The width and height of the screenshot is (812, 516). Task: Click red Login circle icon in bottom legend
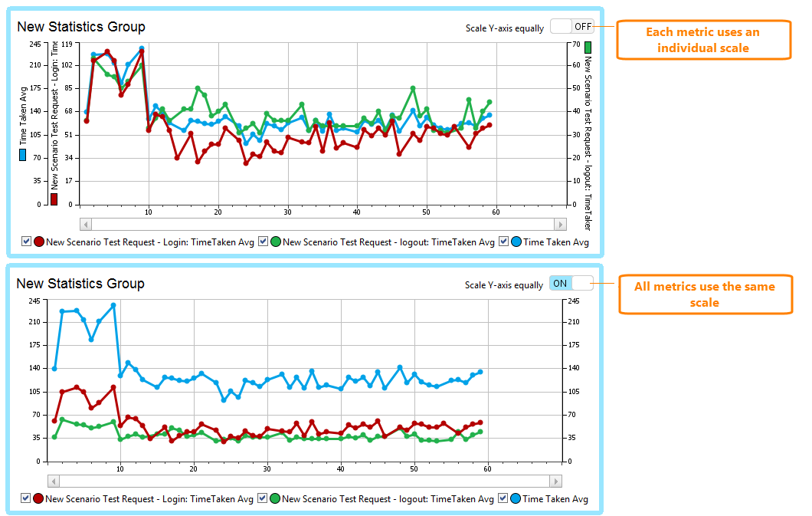coord(38,498)
